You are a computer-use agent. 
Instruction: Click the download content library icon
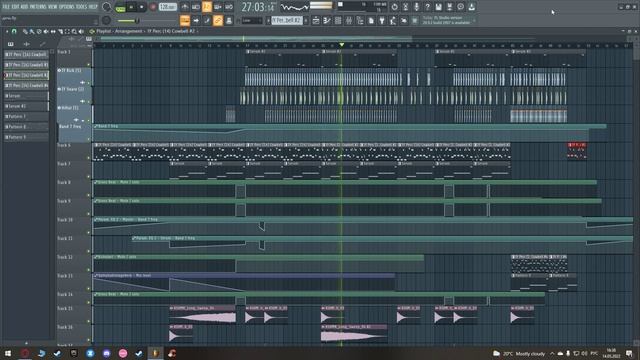coord(471,7)
